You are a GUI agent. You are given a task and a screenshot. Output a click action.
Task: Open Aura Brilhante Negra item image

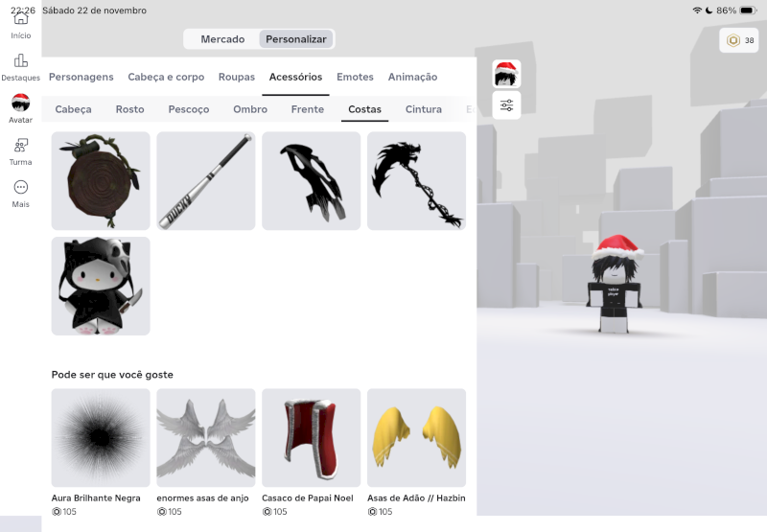tap(101, 438)
